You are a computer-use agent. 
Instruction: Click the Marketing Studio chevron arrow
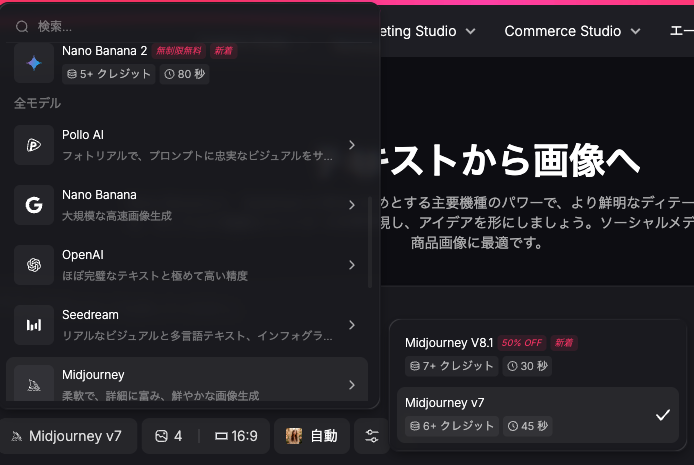pos(470,31)
